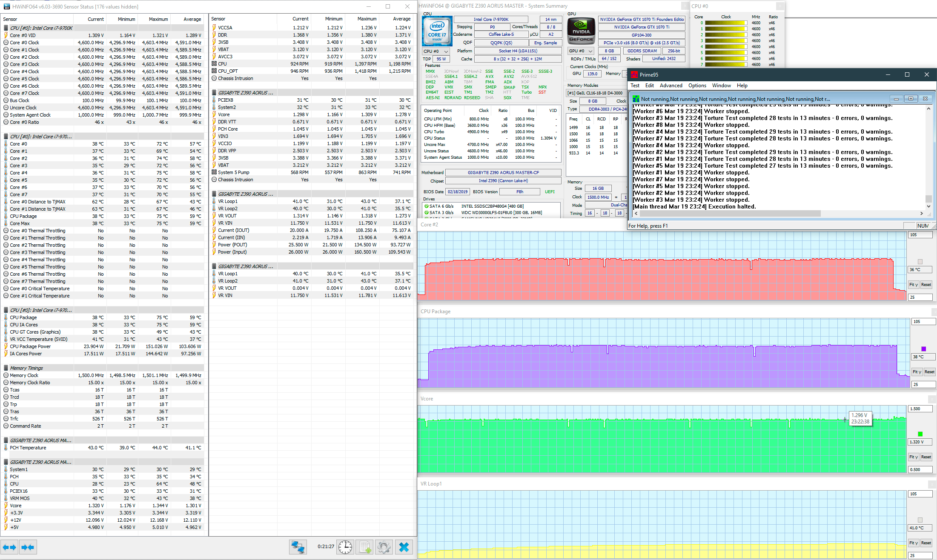
Task: Click Reset in the Vcore graph
Action: 926,457
